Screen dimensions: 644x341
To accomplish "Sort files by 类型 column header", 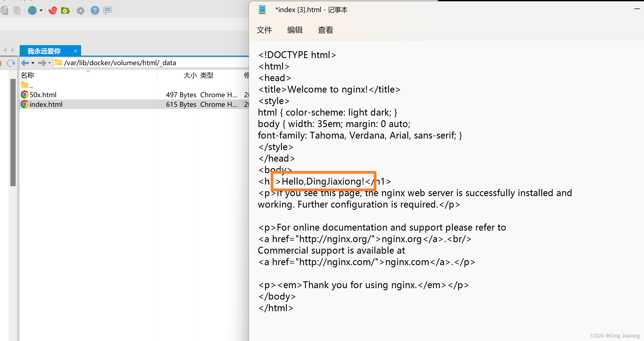I will coord(220,75).
